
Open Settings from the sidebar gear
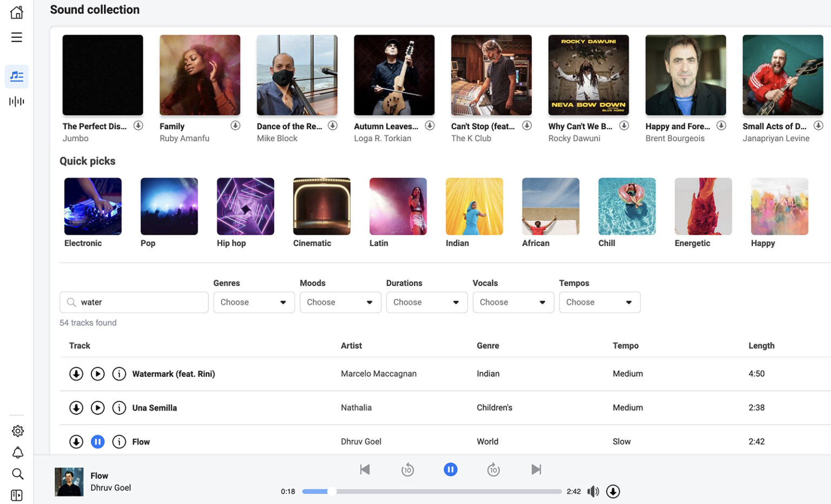(x=17, y=430)
